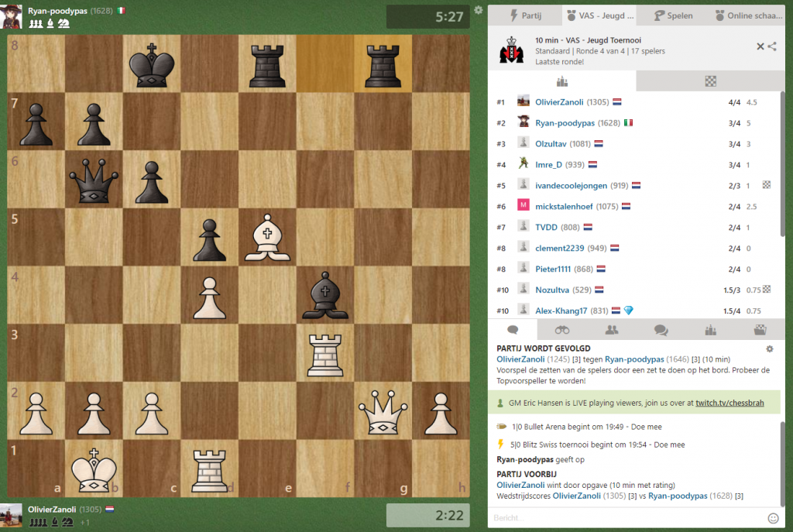
Task: Click OlivierZanoli link in game-followed message
Action: [520, 359]
